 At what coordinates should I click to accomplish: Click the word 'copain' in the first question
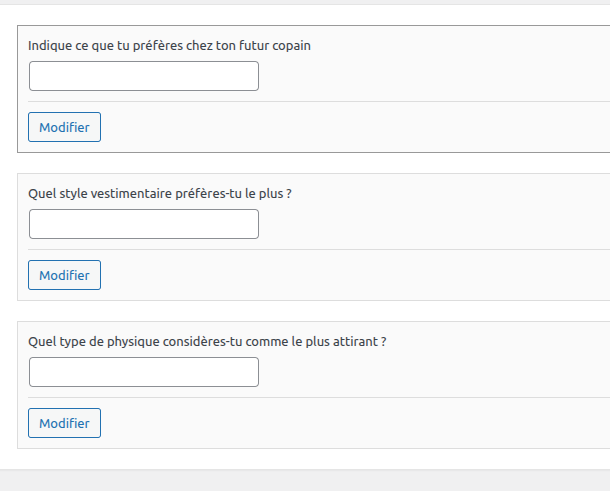[x=304, y=45]
